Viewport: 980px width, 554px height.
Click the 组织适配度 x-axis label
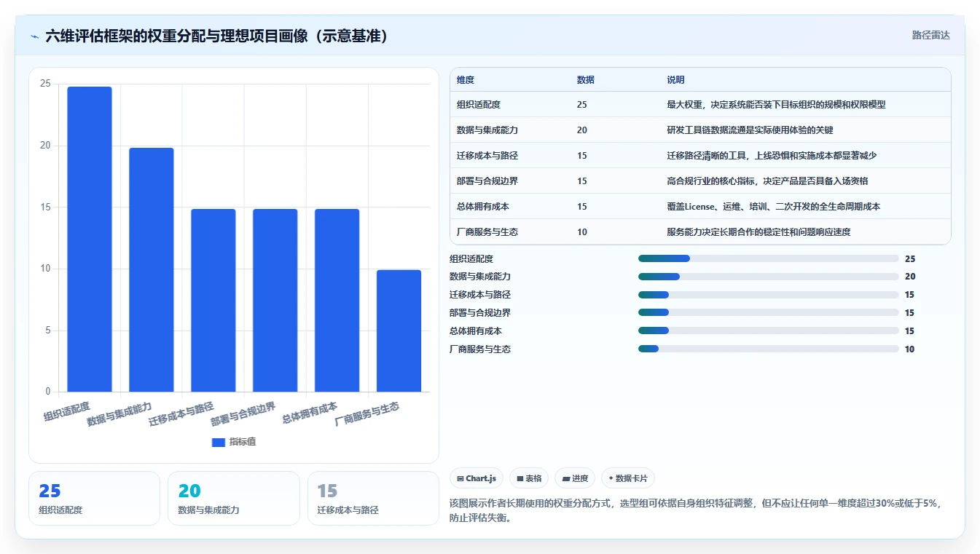[66, 411]
